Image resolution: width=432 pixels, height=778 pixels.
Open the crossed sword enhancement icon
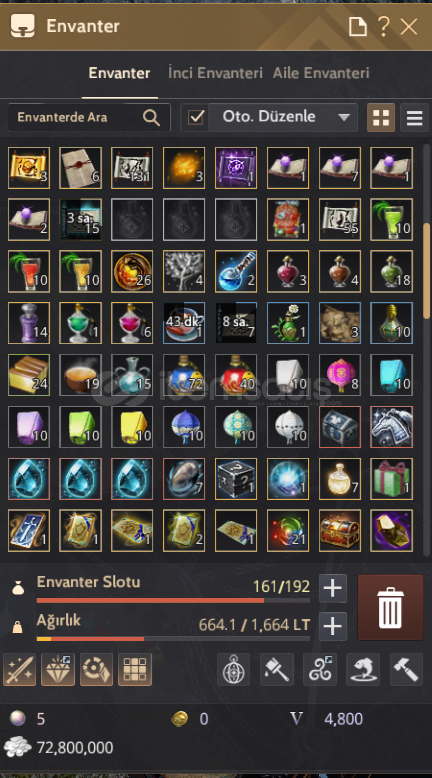pos(19,669)
